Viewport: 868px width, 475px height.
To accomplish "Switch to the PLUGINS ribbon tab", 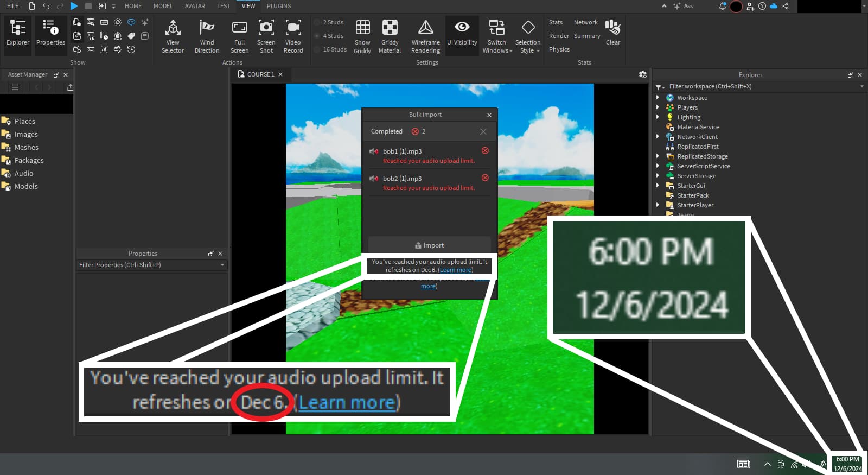I will coord(279,6).
